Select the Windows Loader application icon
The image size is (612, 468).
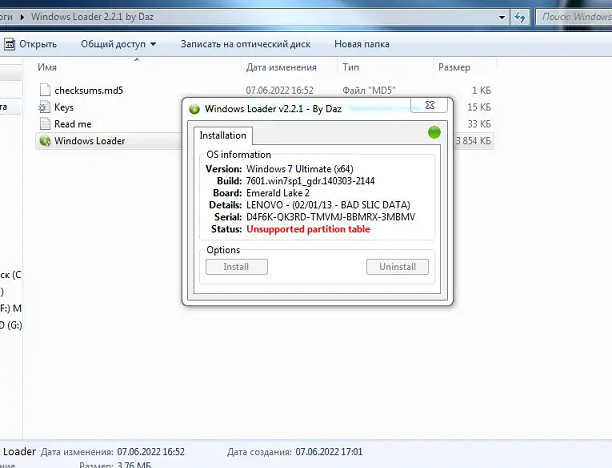pyautogui.click(x=44, y=141)
